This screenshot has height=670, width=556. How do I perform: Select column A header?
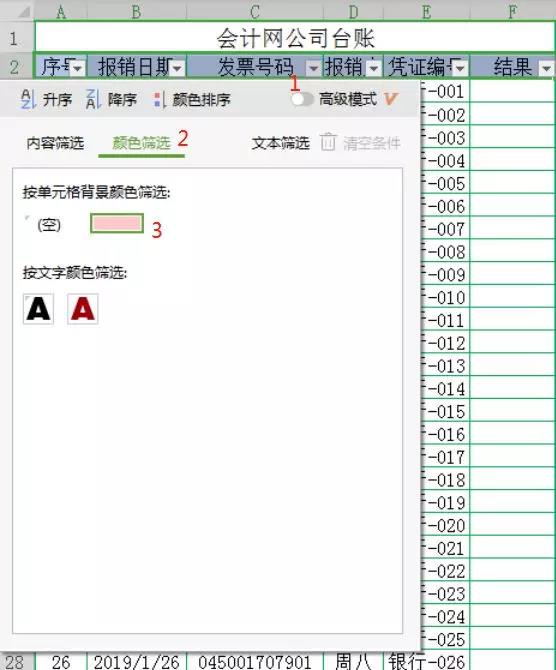[61, 11]
